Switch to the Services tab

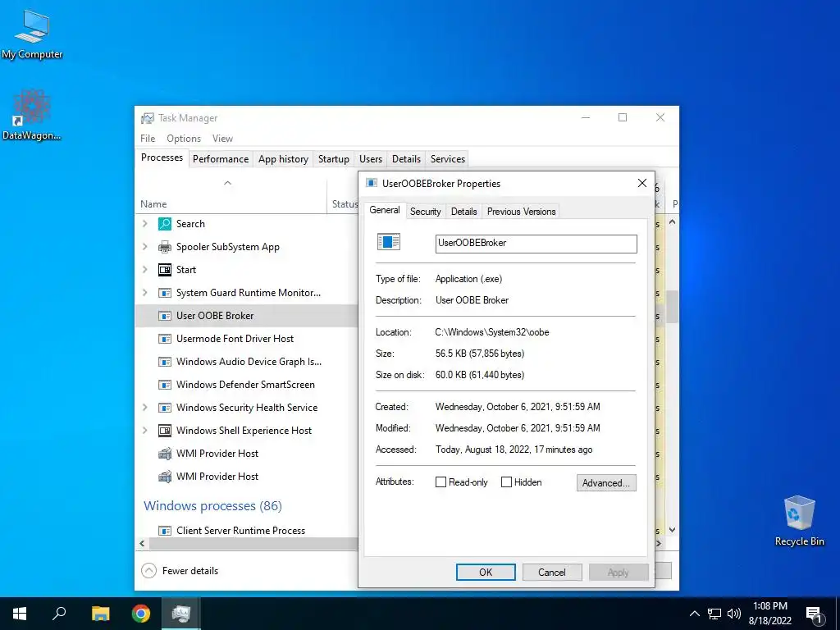(x=448, y=159)
